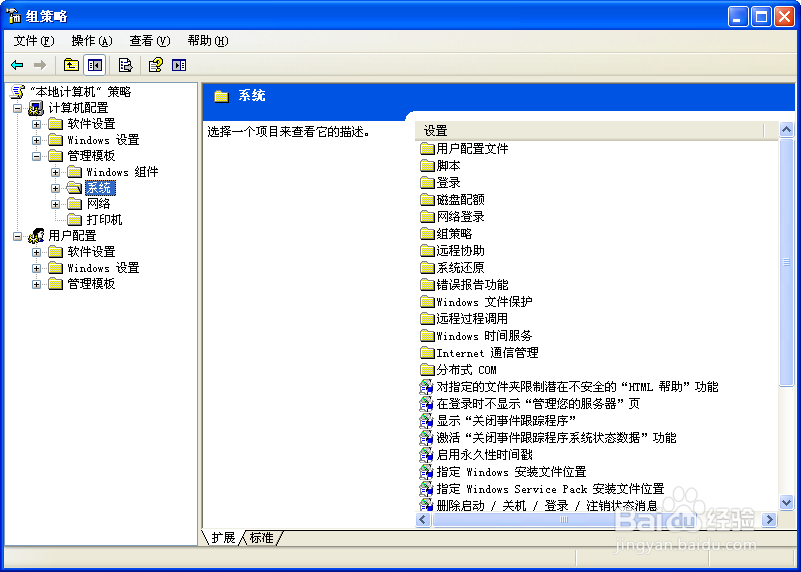The height and width of the screenshot is (572, 801).
Task: Click the 打印机 folder icon in tree
Action: pyautogui.click(x=75, y=220)
